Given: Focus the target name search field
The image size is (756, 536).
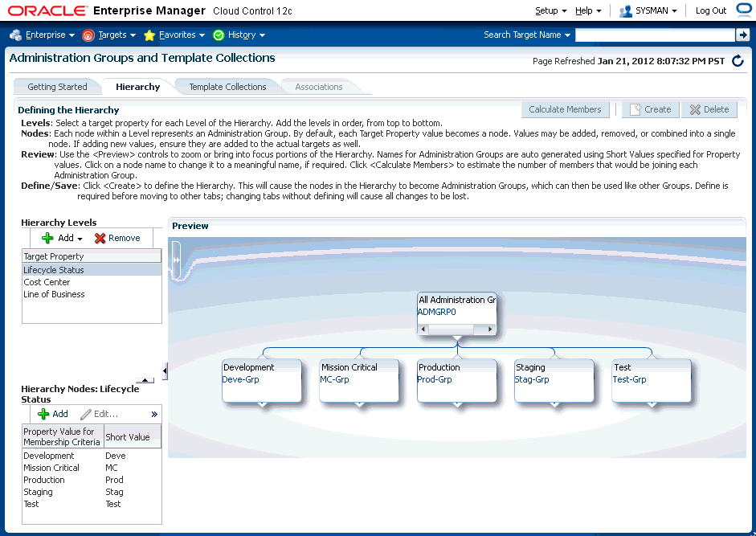Looking at the screenshot, I should [x=655, y=35].
